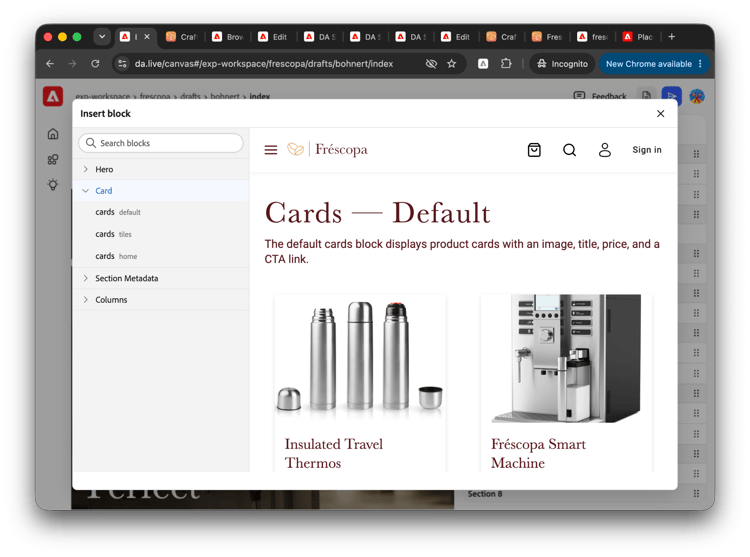Switch to the fresc tab
This screenshot has width=750, height=557.
(x=594, y=37)
